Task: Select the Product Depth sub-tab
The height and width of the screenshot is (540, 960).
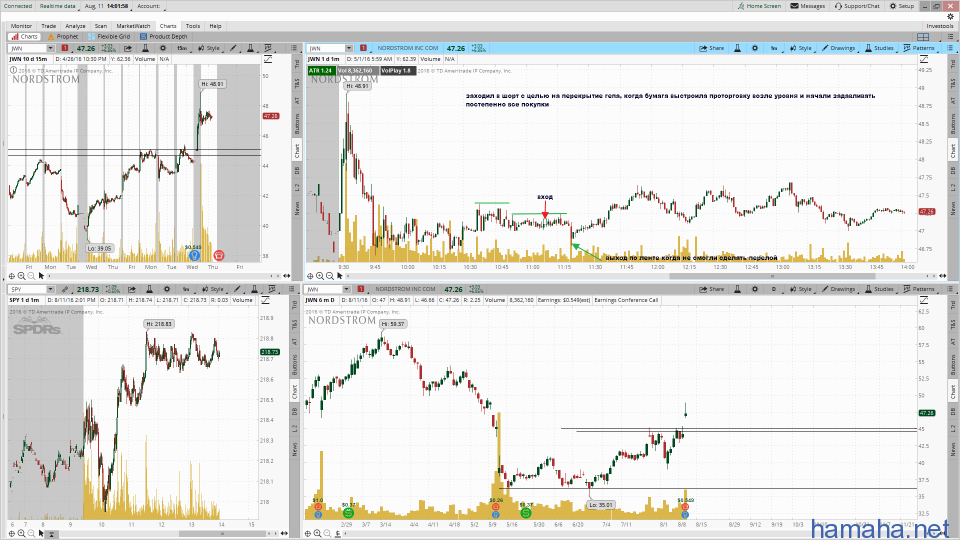Action: coord(163,36)
